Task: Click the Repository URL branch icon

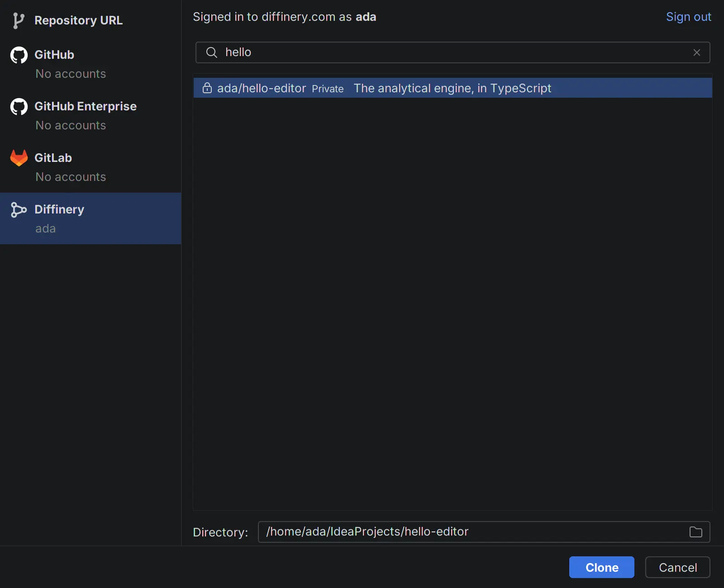Action: click(x=19, y=20)
